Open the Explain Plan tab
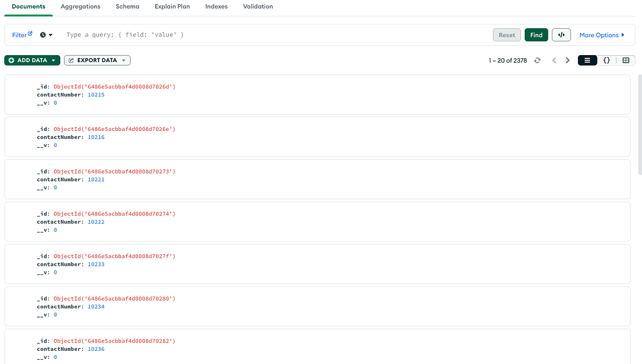Screen dimensions: 642x364 tap(172, 6)
